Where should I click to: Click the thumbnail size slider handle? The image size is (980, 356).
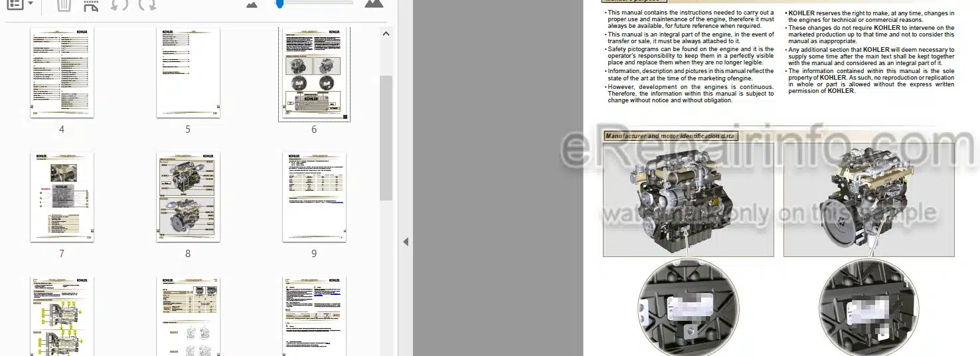pos(280,4)
